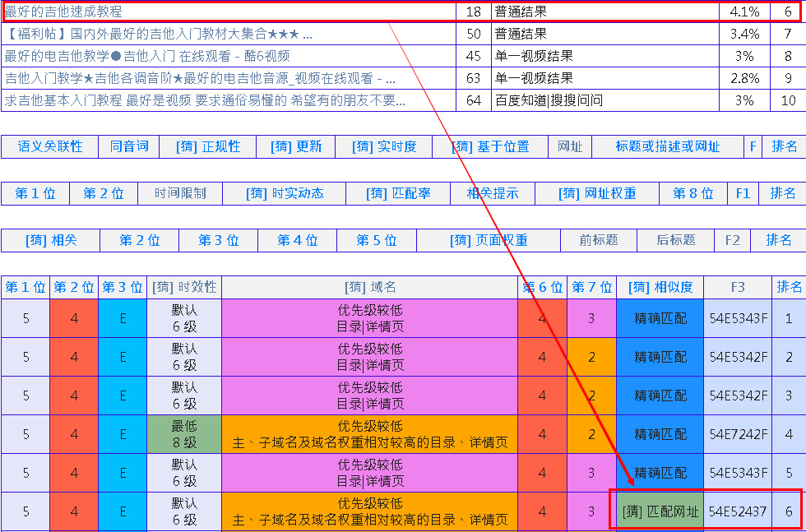Open the 第 7 位 column header link
This screenshot has height=532, width=806.
tap(592, 287)
